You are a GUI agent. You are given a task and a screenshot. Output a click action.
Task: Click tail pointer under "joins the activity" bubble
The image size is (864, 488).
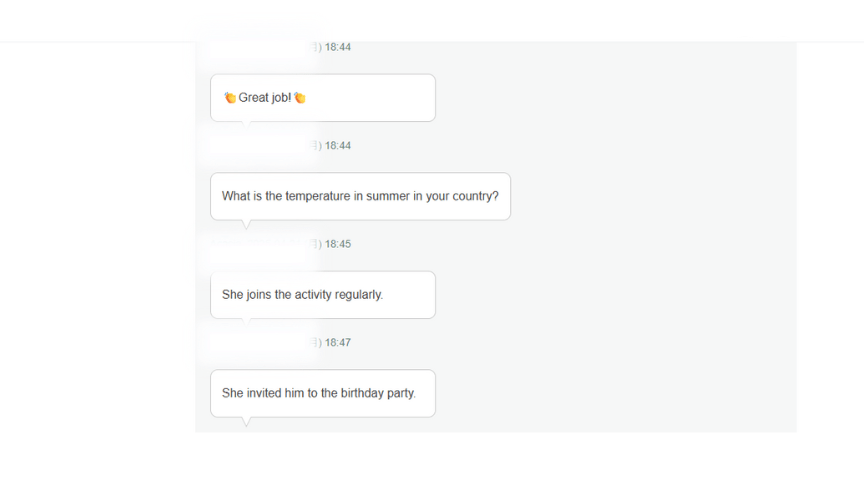[246, 322]
